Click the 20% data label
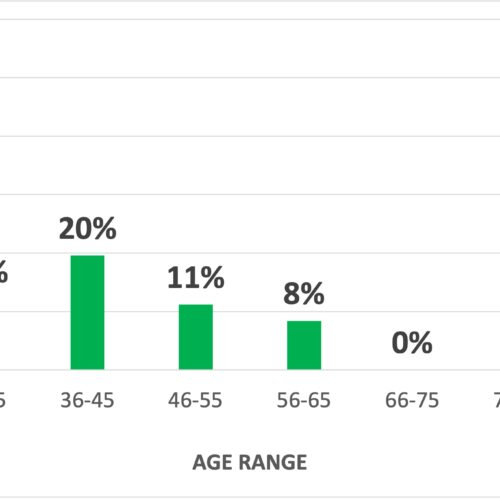The height and width of the screenshot is (500, 500). tap(88, 229)
